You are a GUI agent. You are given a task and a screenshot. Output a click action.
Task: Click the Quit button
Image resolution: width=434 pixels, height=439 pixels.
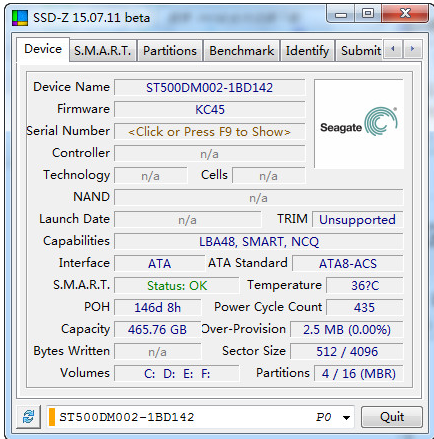pos(392,417)
